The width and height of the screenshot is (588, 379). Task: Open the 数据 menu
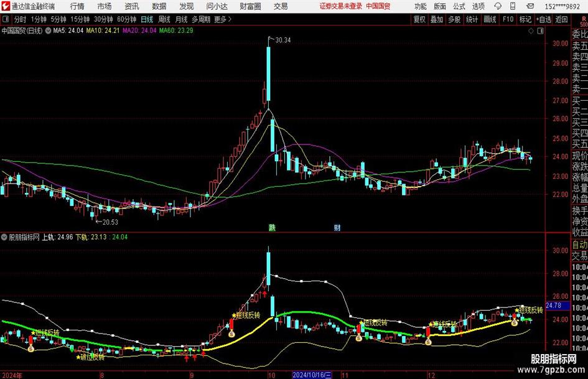click(159, 6)
